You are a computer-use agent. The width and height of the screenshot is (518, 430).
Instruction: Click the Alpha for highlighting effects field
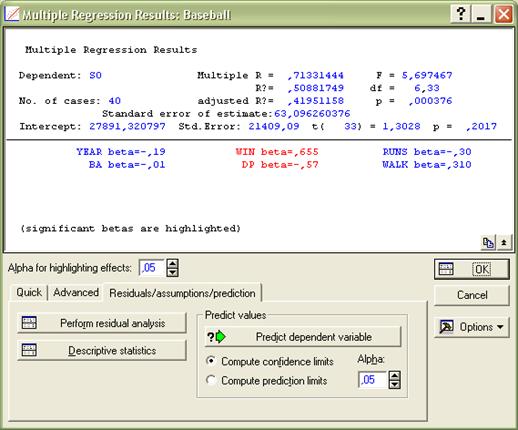[152, 268]
